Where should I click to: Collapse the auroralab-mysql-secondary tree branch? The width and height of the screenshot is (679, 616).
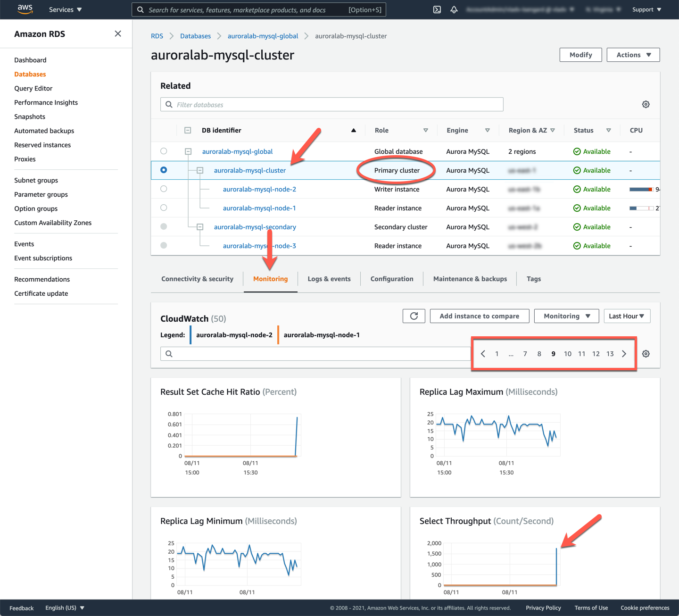point(200,226)
